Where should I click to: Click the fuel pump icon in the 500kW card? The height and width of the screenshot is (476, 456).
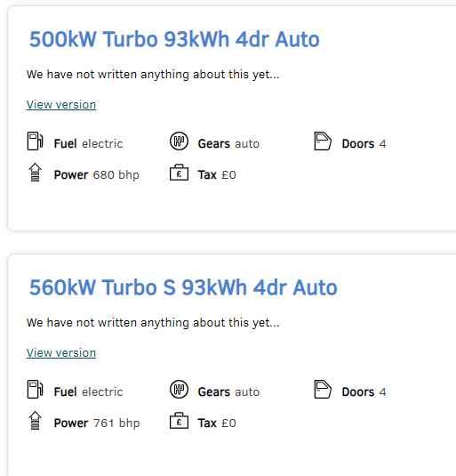point(36,141)
